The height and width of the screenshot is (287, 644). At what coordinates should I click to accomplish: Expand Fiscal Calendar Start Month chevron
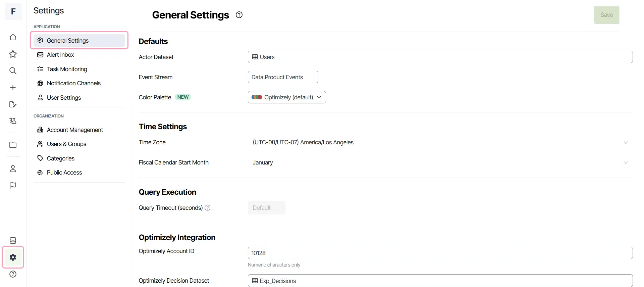coord(626,162)
